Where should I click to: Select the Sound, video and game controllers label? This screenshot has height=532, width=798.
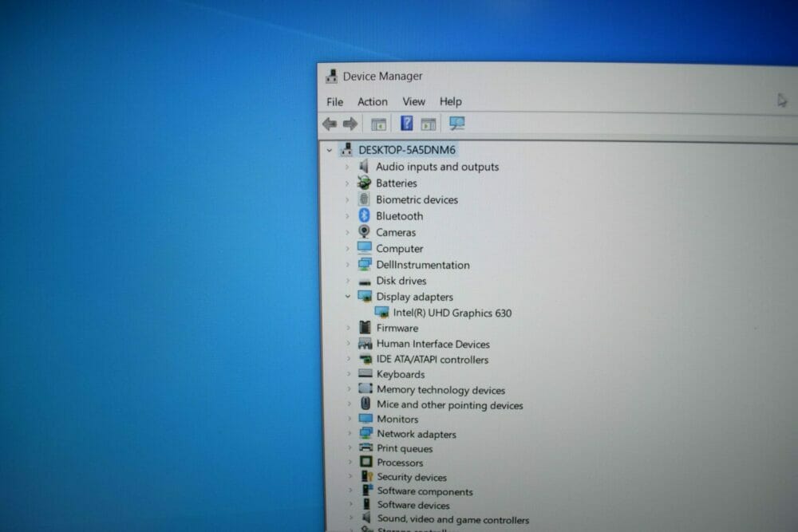453,519
